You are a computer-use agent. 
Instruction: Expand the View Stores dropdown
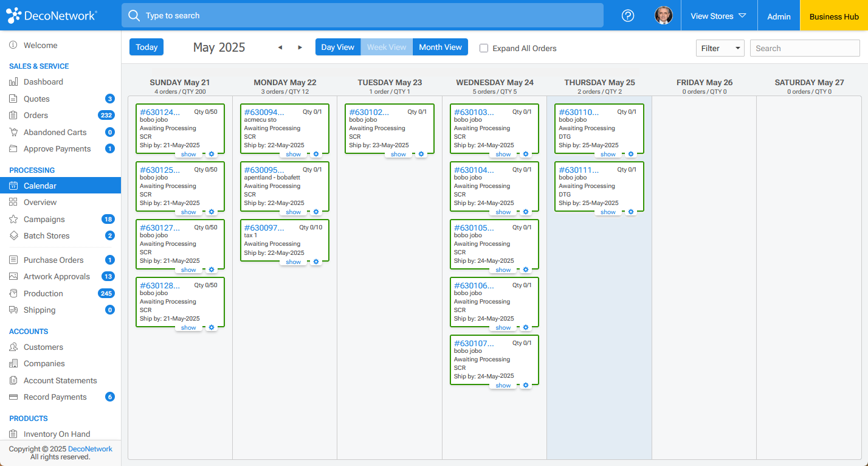(x=718, y=15)
